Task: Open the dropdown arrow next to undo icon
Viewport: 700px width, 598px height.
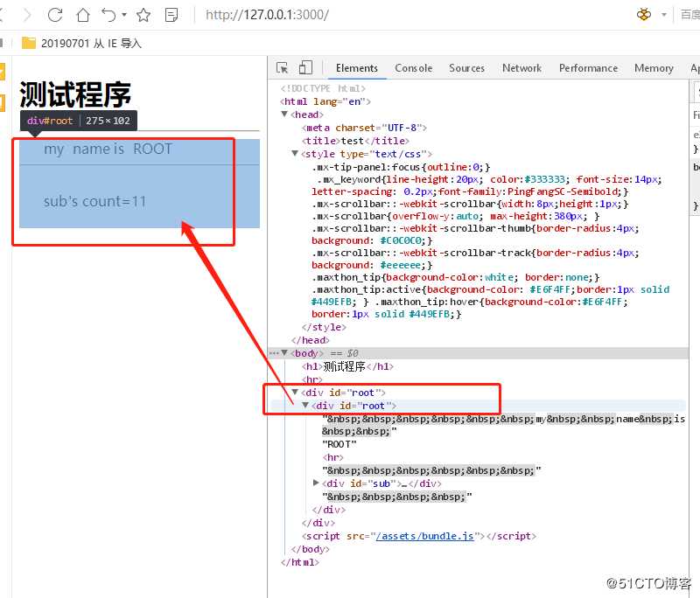Action: pyautogui.click(x=124, y=15)
